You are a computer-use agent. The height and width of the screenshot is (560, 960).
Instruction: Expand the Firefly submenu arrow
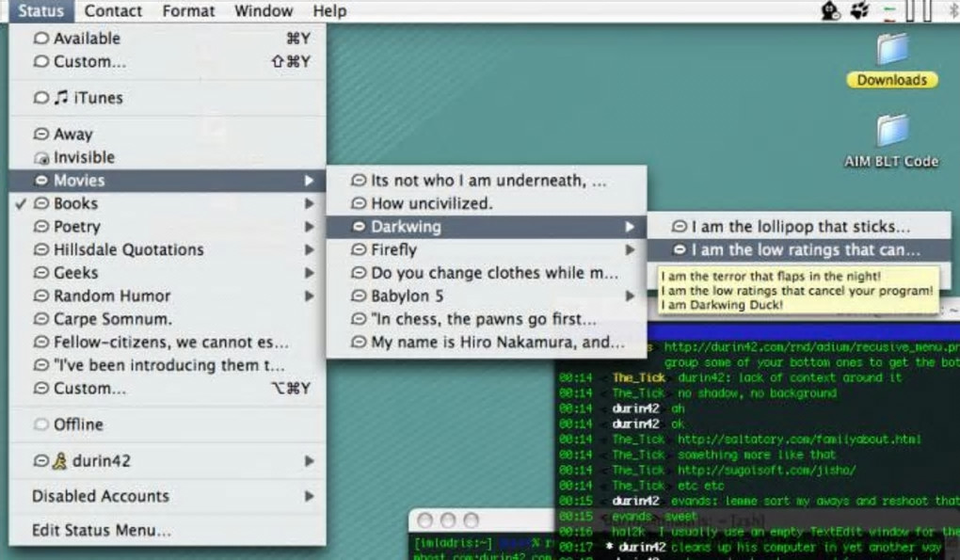coord(630,249)
